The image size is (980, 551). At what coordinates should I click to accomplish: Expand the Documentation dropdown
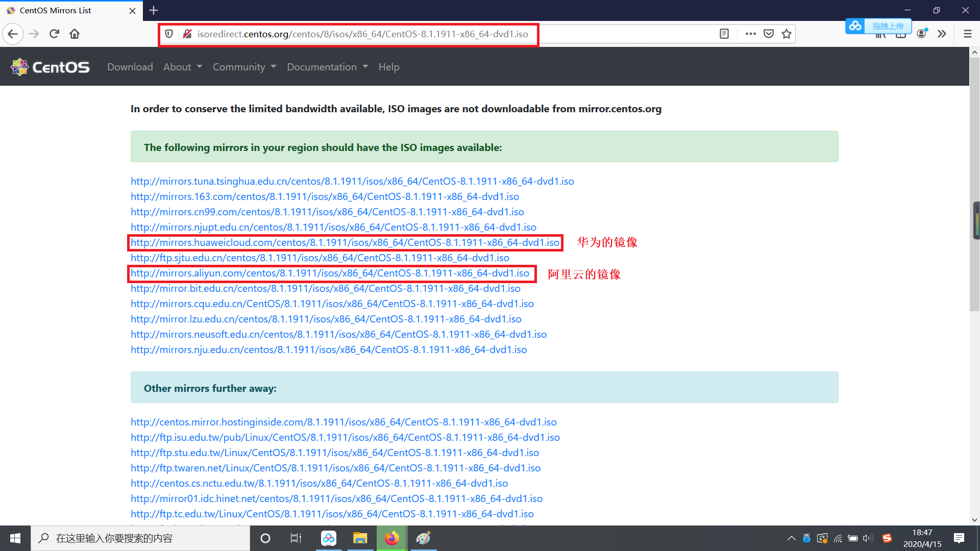[327, 67]
